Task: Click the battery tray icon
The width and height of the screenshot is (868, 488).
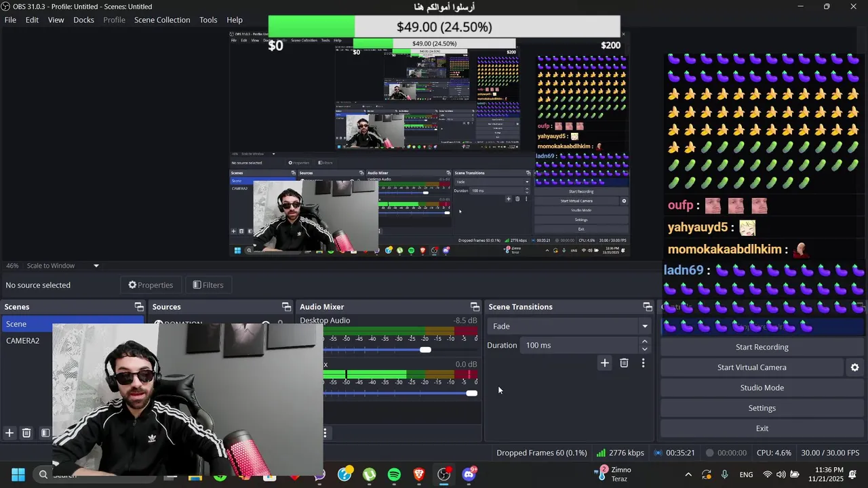Action: [795, 474]
